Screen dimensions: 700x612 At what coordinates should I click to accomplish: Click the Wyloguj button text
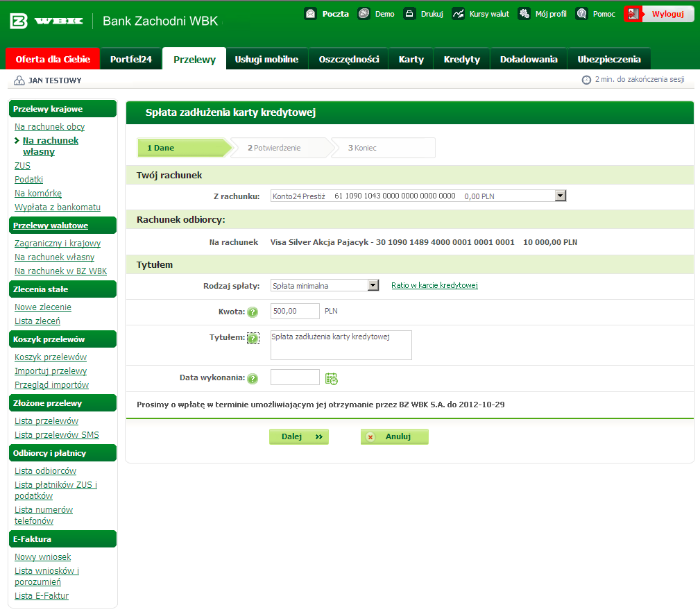(667, 14)
